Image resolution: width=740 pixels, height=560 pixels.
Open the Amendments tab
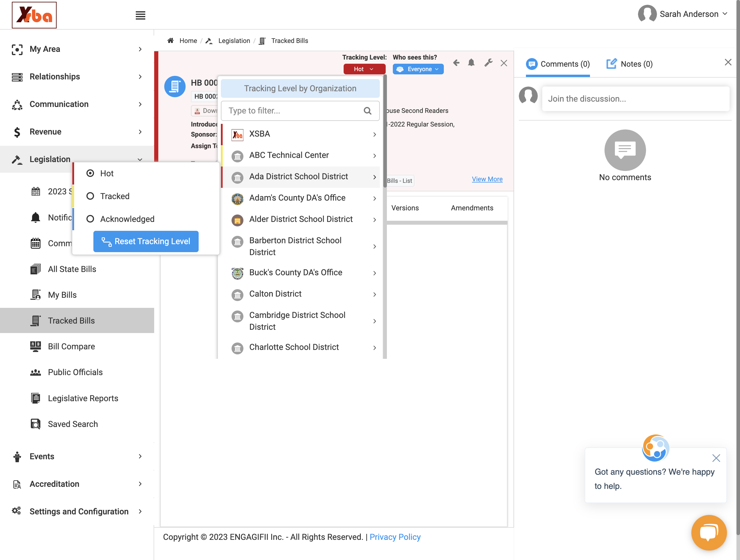click(472, 208)
